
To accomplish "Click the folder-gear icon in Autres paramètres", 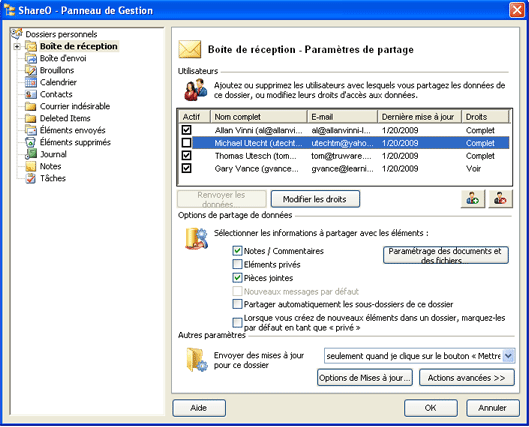I will (x=197, y=360).
